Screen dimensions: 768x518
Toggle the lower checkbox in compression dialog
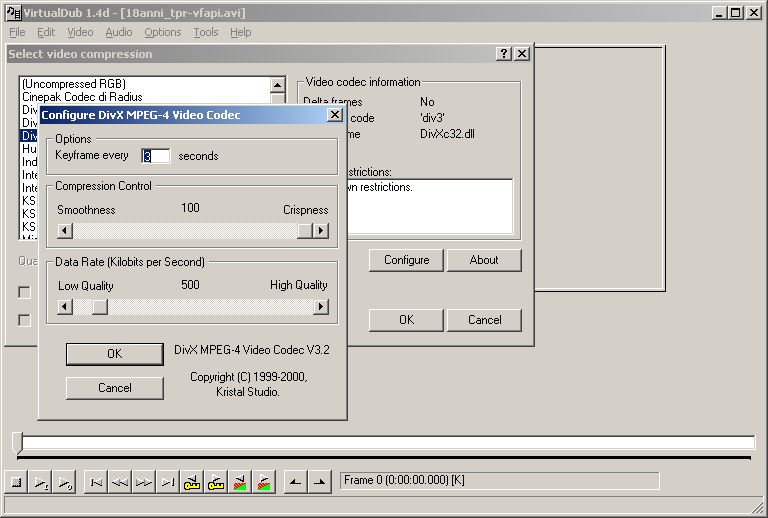click(24, 320)
